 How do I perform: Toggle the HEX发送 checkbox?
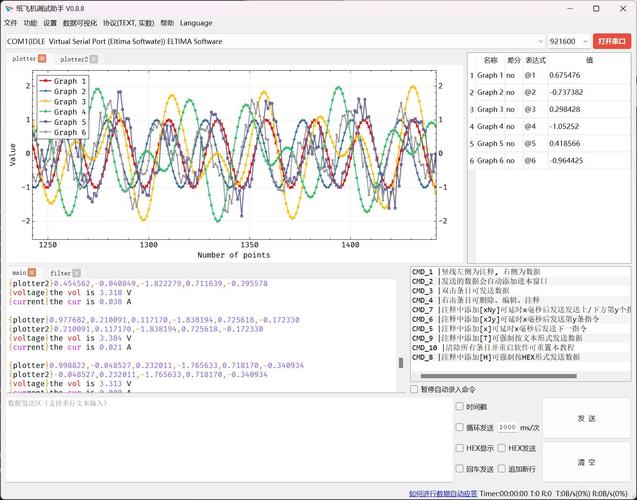pyautogui.click(x=502, y=448)
